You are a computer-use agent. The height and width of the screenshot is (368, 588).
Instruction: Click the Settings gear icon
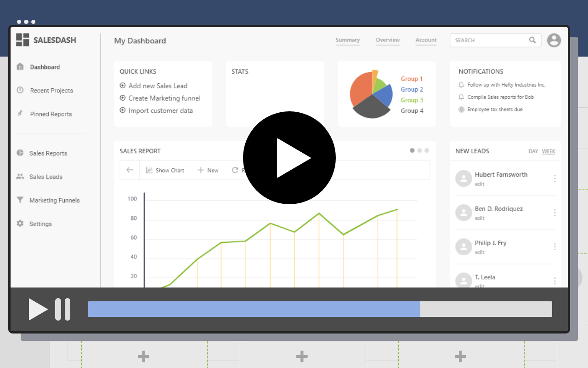coord(20,224)
